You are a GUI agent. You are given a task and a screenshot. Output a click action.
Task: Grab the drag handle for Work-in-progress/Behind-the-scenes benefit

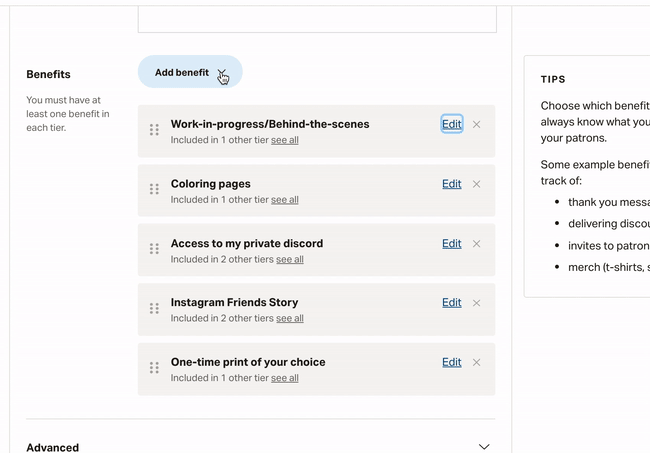coord(154,130)
